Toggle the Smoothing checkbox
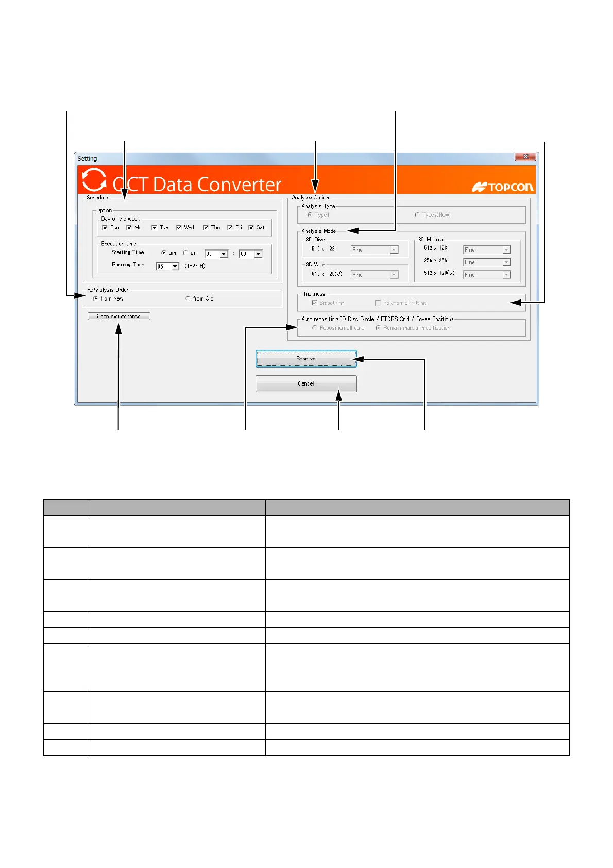The width and height of the screenshot is (613, 868). click(x=314, y=303)
